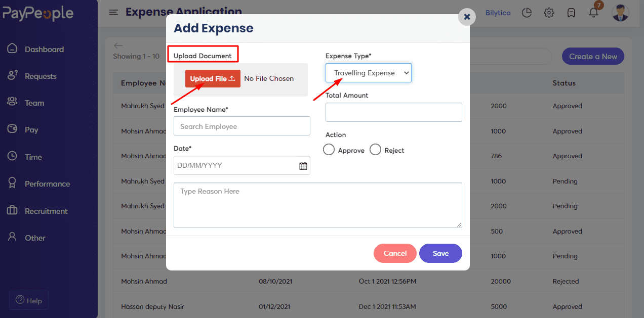Open the settings gear icon

pyautogui.click(x=549, y=13)
